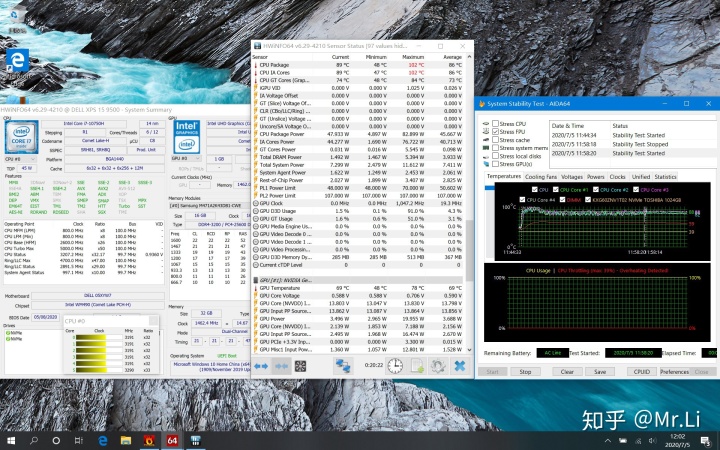Close HWiNFO sensors with blue X
Viewport: 720px width, 450px height.
pos(459,366)
